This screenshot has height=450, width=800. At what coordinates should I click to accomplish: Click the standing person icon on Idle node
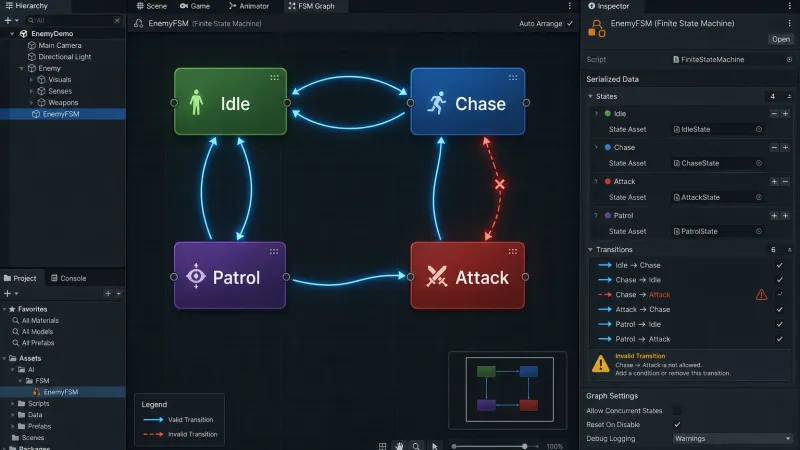pyautogui.click(x=196, y=103)
